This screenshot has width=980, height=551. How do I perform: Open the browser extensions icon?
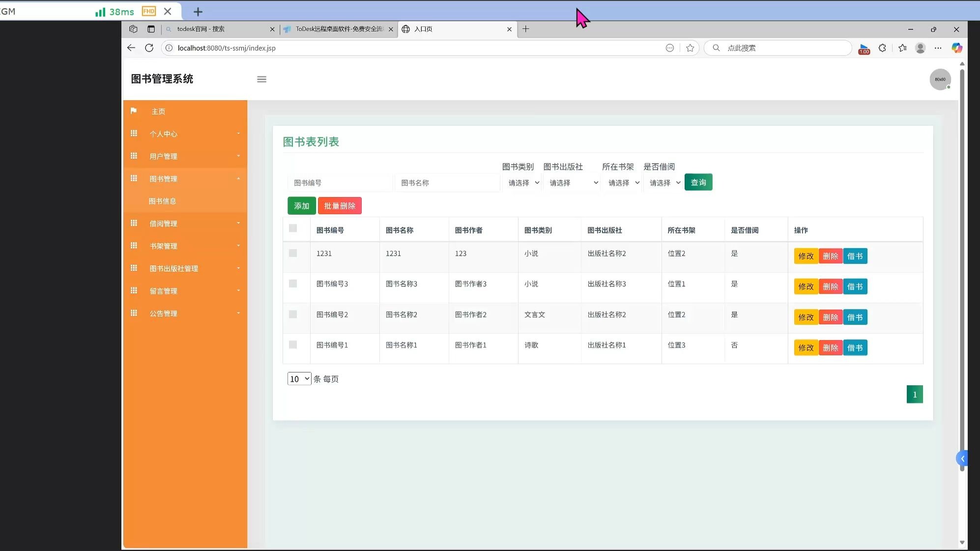(882, 48)
